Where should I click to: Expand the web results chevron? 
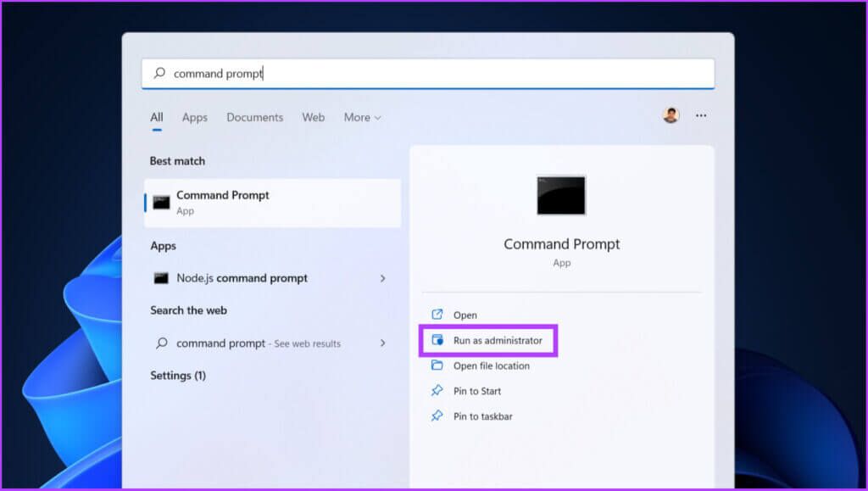[x=382, y=343]
